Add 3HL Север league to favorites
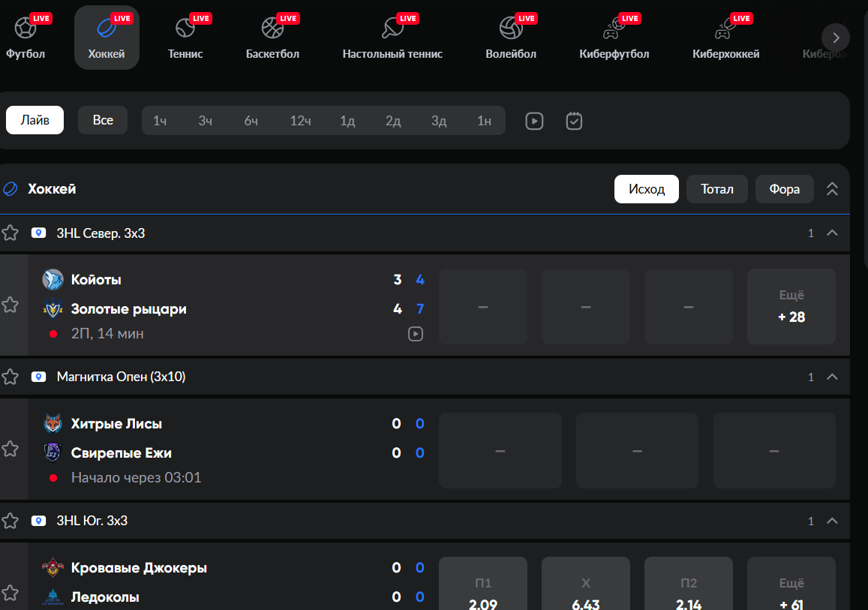The height and width of the screenshot is (610, 868). [x=10, y=233]
